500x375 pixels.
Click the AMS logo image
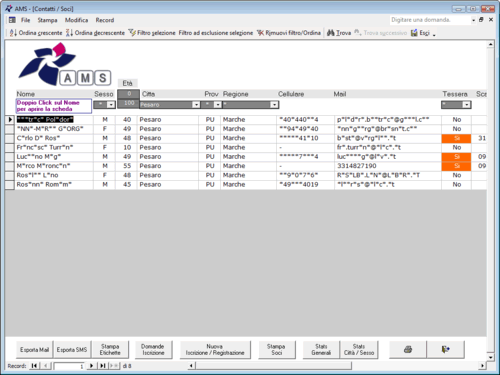click(x=64, y=64)
